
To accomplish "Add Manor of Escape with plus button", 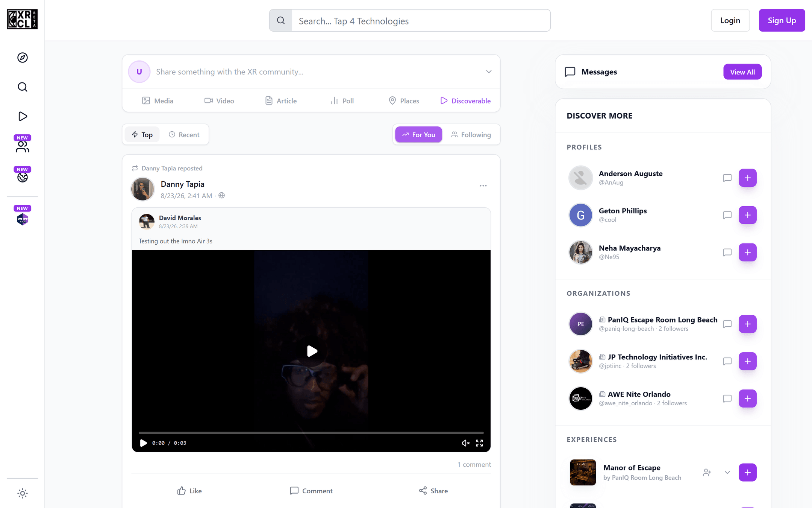I will (747, 472).
